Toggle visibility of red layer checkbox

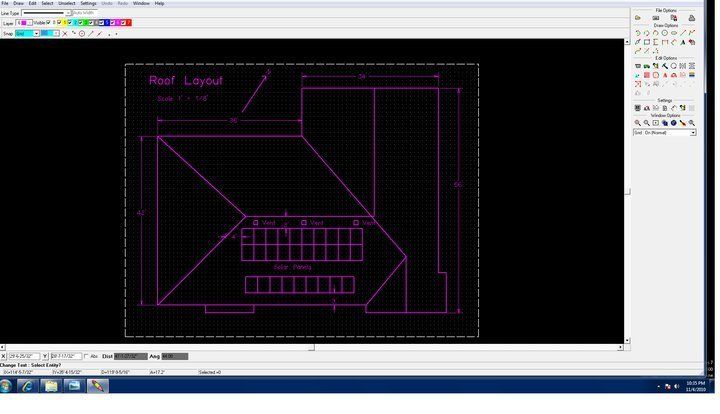click(x=123, y=22)
